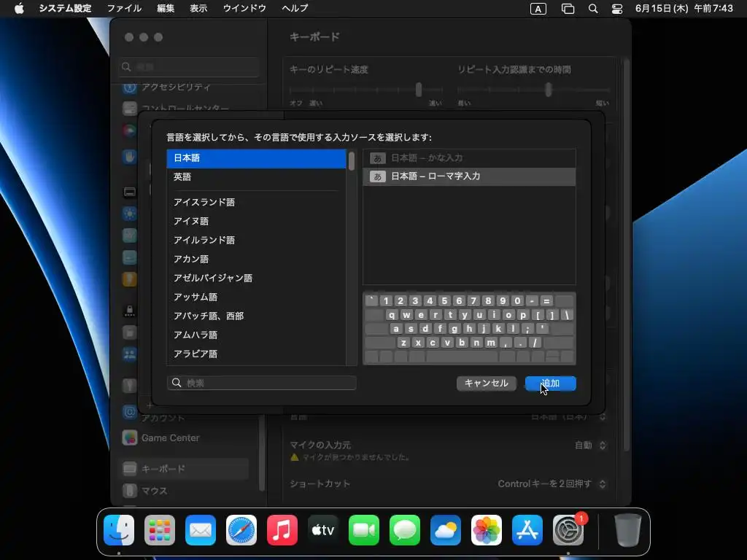Image resolution: width=747 pixels, height=560 pixels.
Task: Click the input source A icon in menu bar
Action: [x=538, y=9]
